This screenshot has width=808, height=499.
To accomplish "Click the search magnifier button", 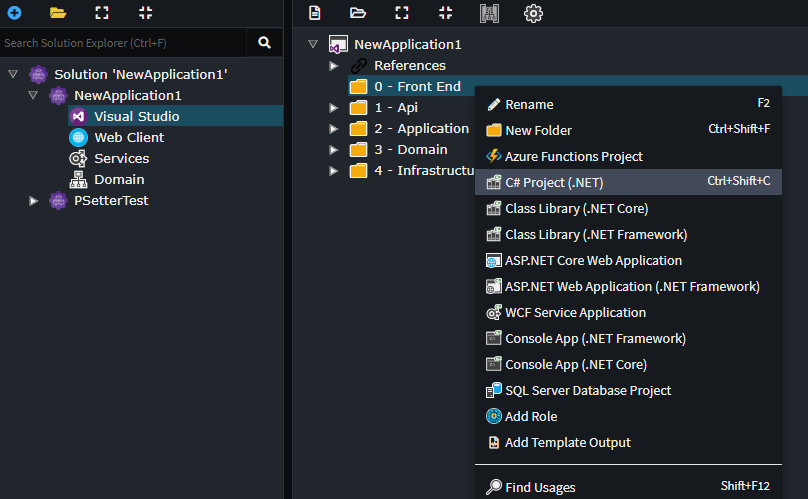I will 264,43.
